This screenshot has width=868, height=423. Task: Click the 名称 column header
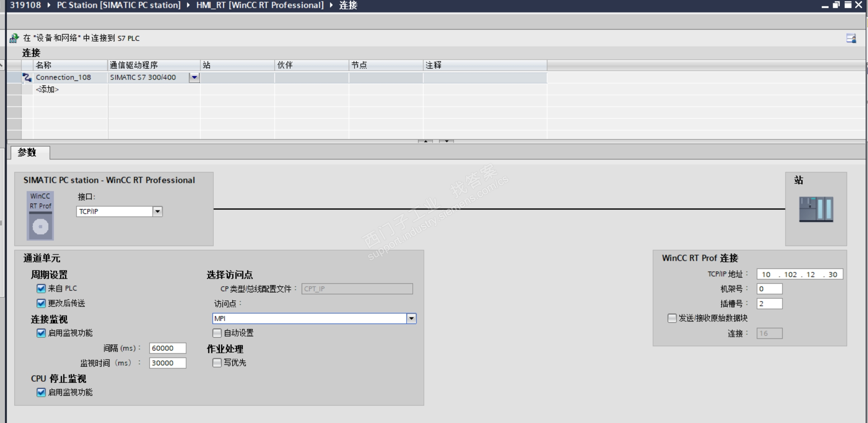point(70,65)
